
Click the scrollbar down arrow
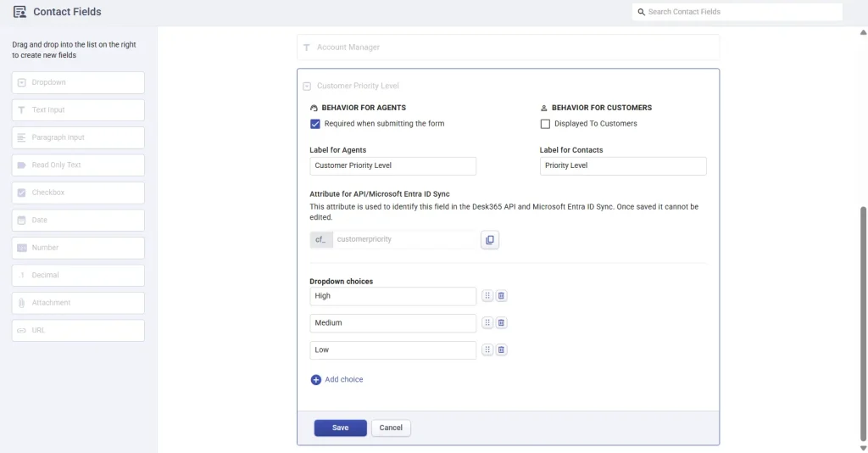pyautogui.click(x=863, y=448)
